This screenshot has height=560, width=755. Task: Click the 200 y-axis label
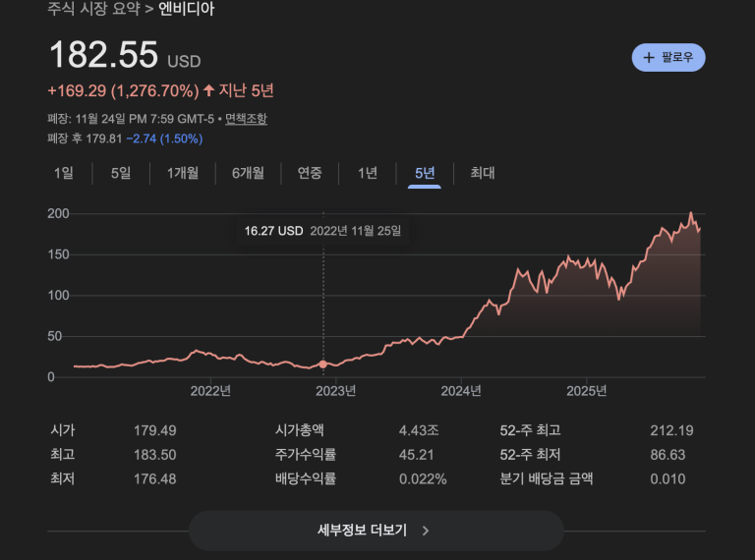click(x=58, y=213)
